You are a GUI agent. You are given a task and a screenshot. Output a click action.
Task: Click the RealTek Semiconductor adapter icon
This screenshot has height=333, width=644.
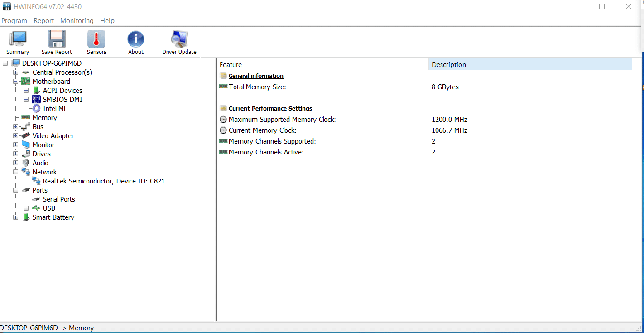(x=36, y=181)
